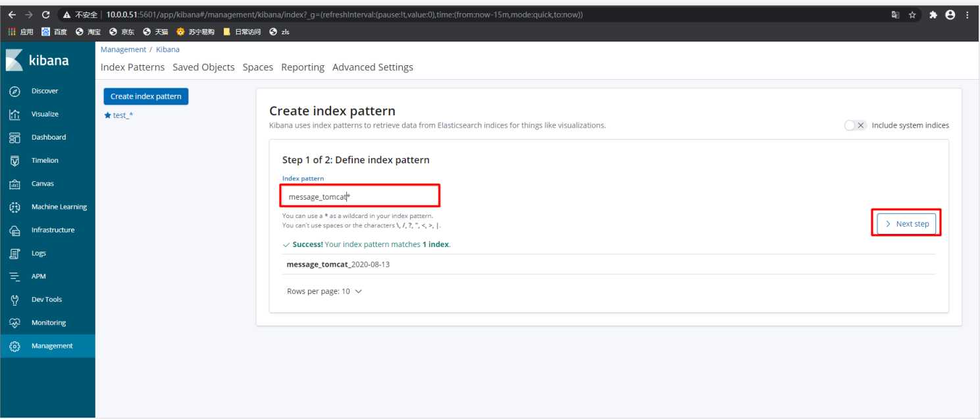The width and height of the screenshot is (980, 419).
Task: Click Step 1 of 2 heading
Action: tap(355, 160)
